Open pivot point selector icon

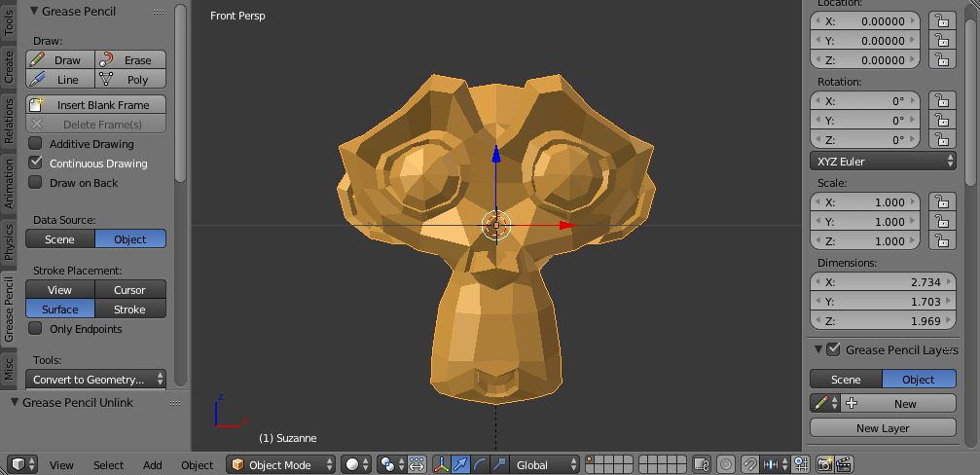point(392,464)
